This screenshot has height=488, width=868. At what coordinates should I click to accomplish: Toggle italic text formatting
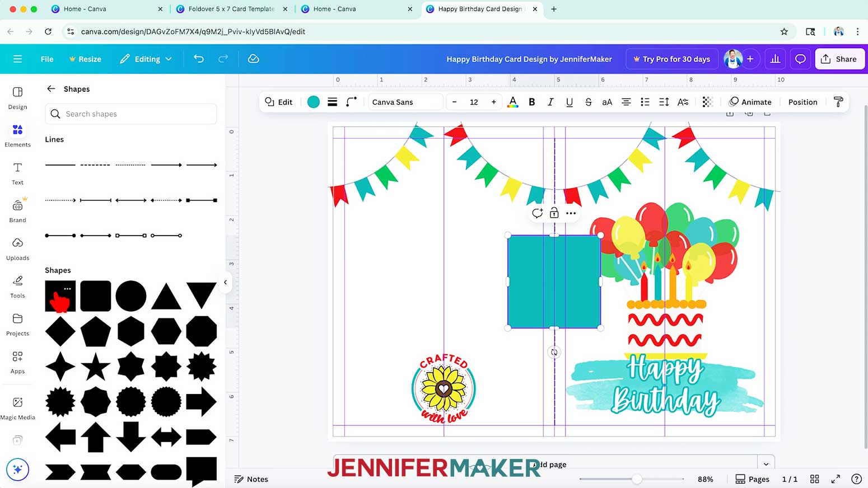point(550,102)
